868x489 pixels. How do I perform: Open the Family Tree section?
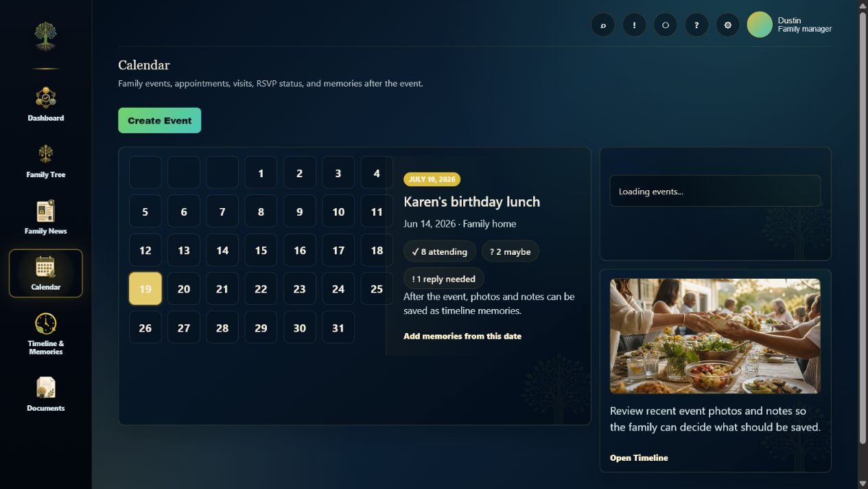pyautogui.click(x=46, y=161)
